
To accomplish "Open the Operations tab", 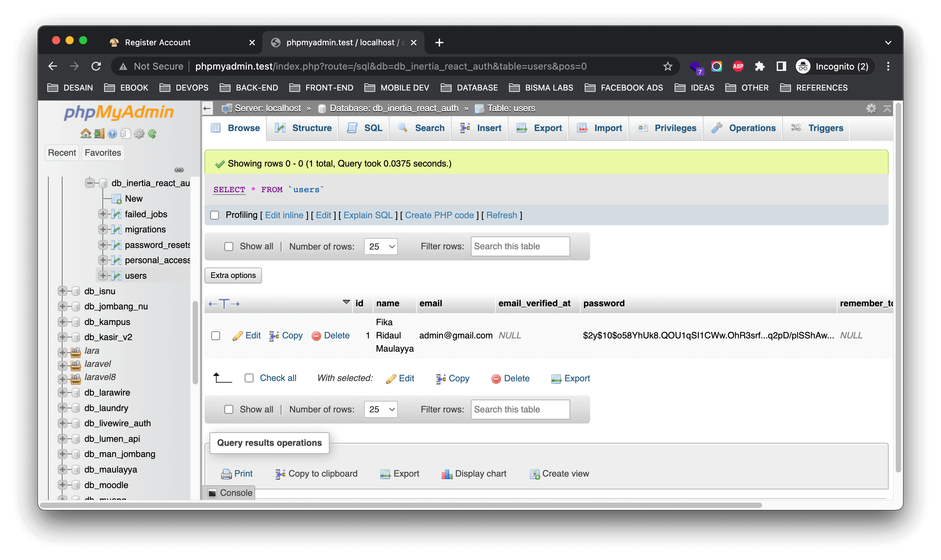I will (x=744, y=128).
